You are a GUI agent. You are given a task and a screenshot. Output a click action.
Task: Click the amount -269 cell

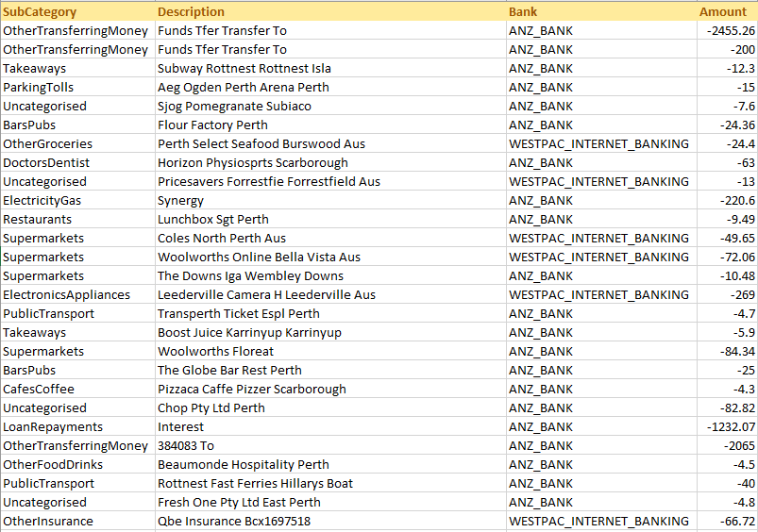click(x=728, y=294)
